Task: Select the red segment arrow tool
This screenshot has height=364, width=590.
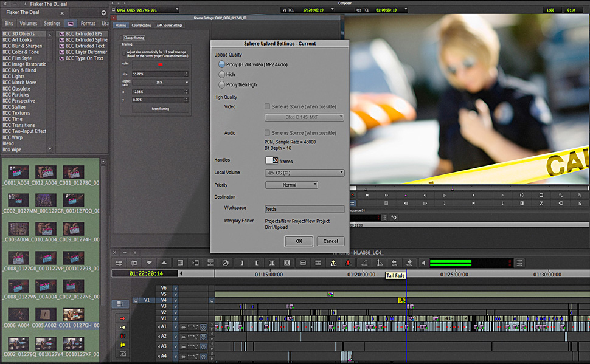Action: [x=123, y=318]
